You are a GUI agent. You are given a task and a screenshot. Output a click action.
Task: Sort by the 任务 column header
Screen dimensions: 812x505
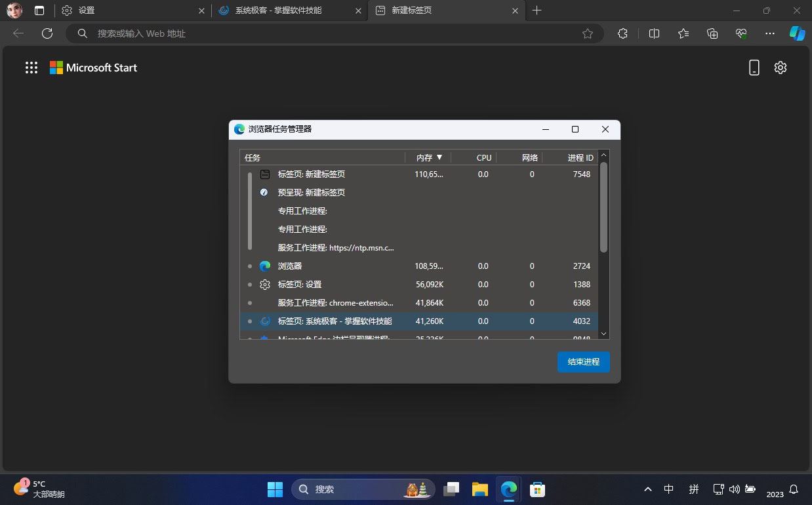click(x=323, y=157)
